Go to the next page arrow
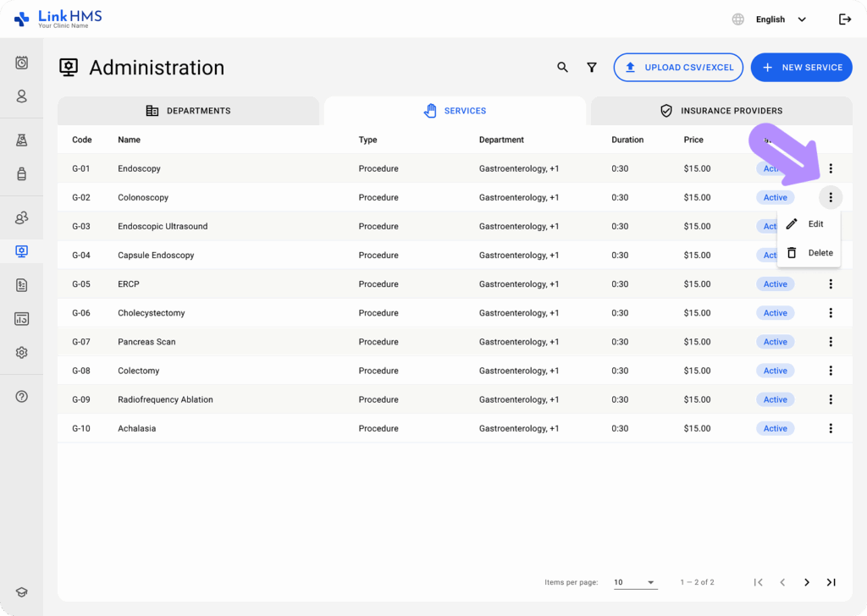The width and height of the screenshot is (867, 616). (x=807, y=582)
